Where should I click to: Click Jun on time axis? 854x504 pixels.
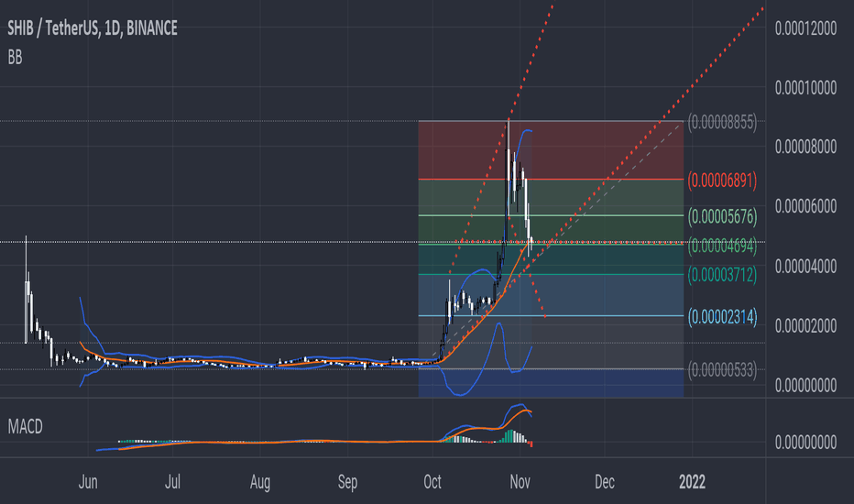coord(88,482)
